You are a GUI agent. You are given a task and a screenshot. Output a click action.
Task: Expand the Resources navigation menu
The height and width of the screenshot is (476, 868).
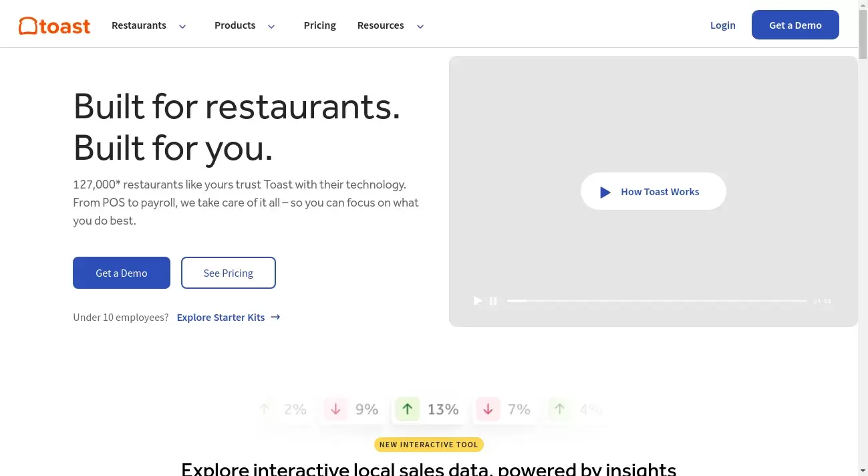pyautogui.click(x=390, y=25)
